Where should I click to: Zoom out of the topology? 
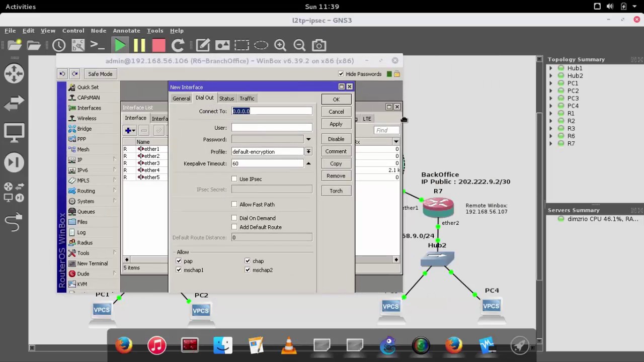pyautogui.click(x=299, y=45)
